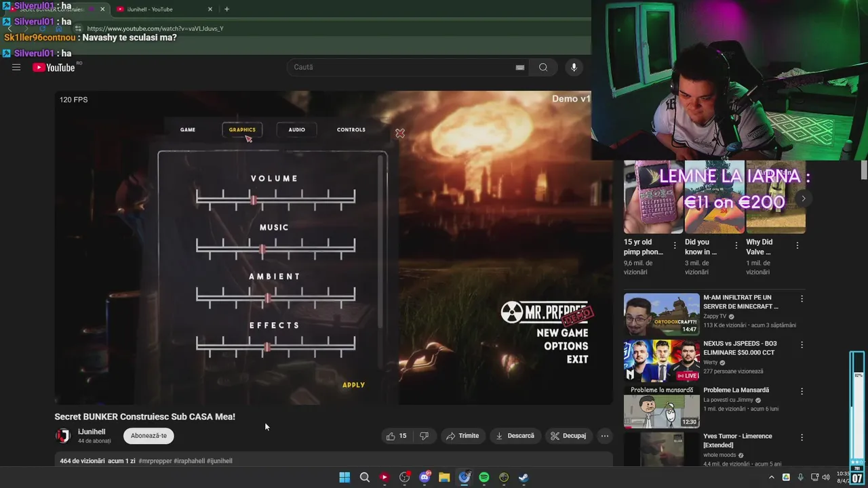This screenshot has height=488, width=868.
Task: Open volume control in system tray
Action: 826,477
